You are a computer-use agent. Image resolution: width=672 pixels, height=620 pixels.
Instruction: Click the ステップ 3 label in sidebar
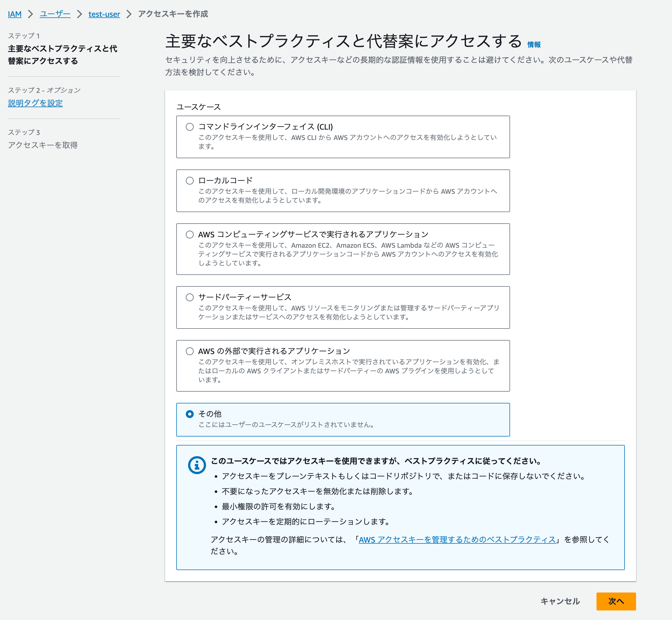(x=24, y=132)
